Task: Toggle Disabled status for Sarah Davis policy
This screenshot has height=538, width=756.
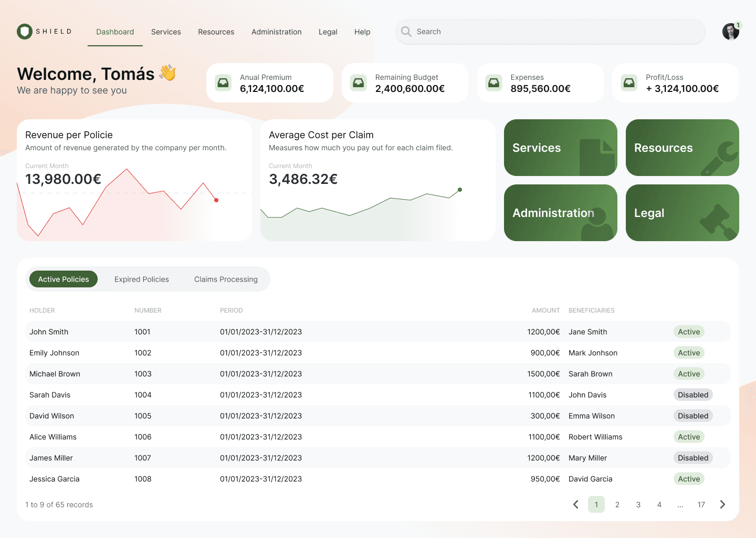Action: tap(692, 395)
